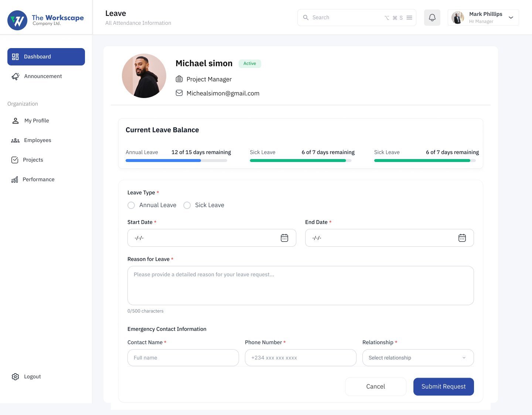Open the Projects section label

33,160
